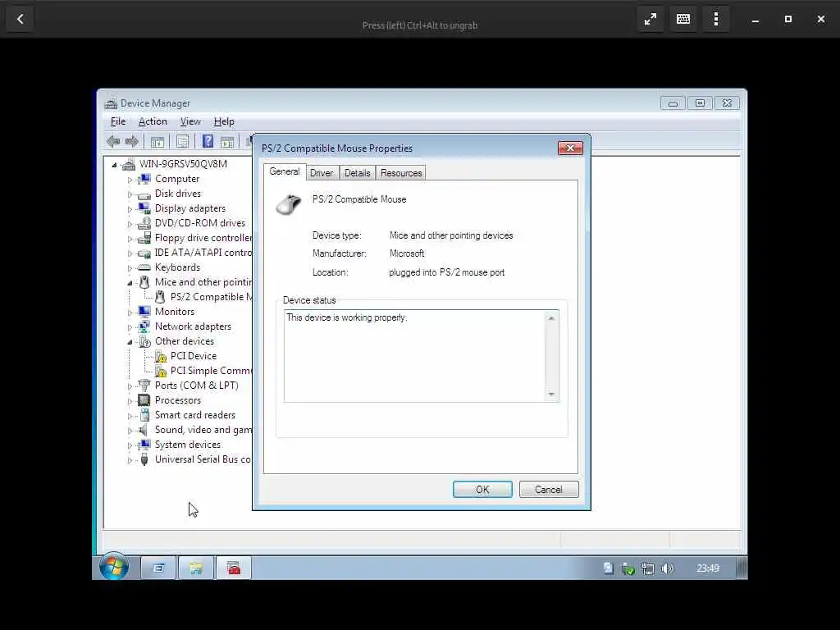
Task: Expand the Keyboards node
Action: (130, 268)
